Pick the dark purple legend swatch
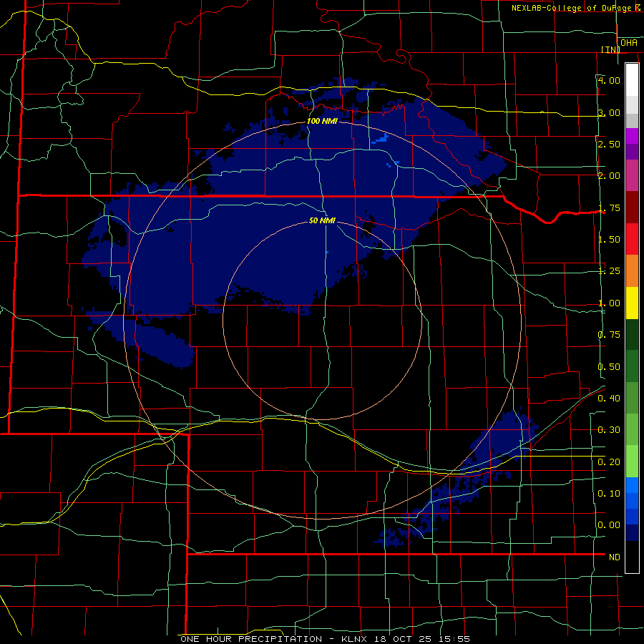Viewport: 644px width, 644px height. click(632, 152)
